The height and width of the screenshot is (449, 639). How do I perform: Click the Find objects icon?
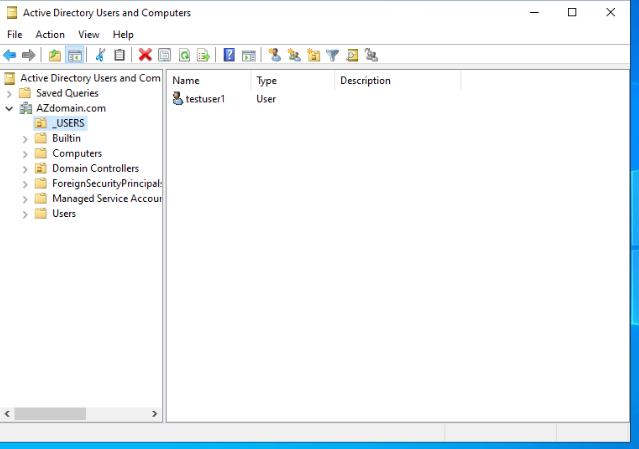tap(352, 55)
